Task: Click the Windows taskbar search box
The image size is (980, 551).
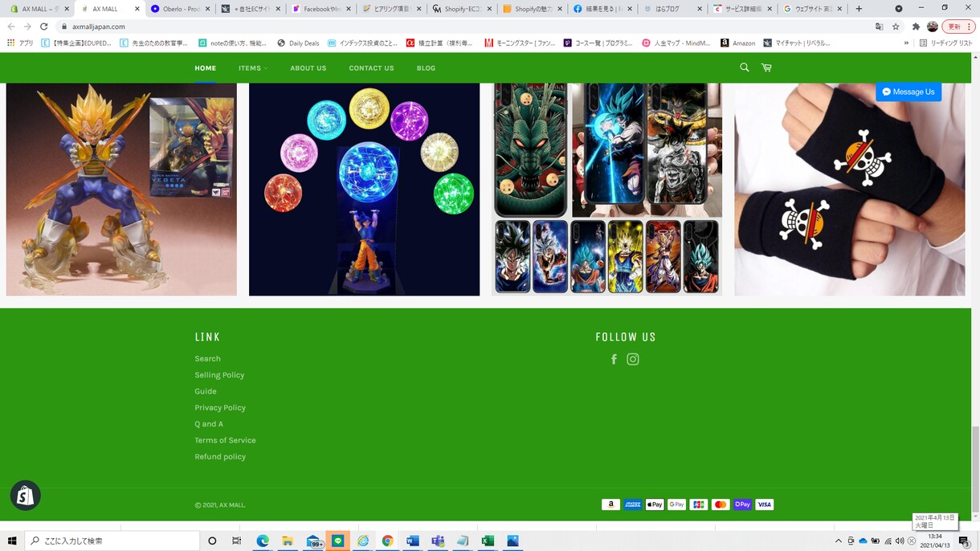Action: click(x=112, y=541)
